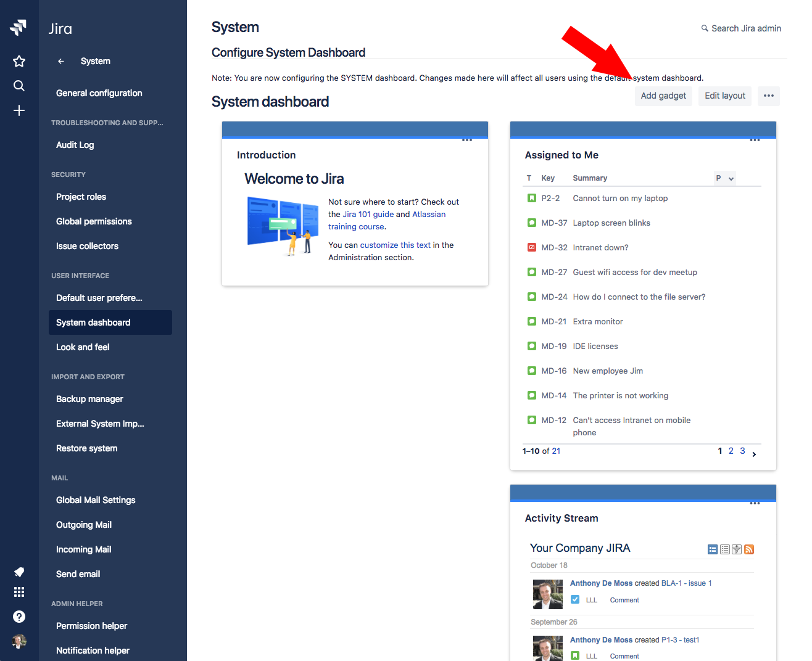This screenshot has height=661, width=812.
Task: Open the dashboard more options ellipsis button
Action: click(769, 96)
